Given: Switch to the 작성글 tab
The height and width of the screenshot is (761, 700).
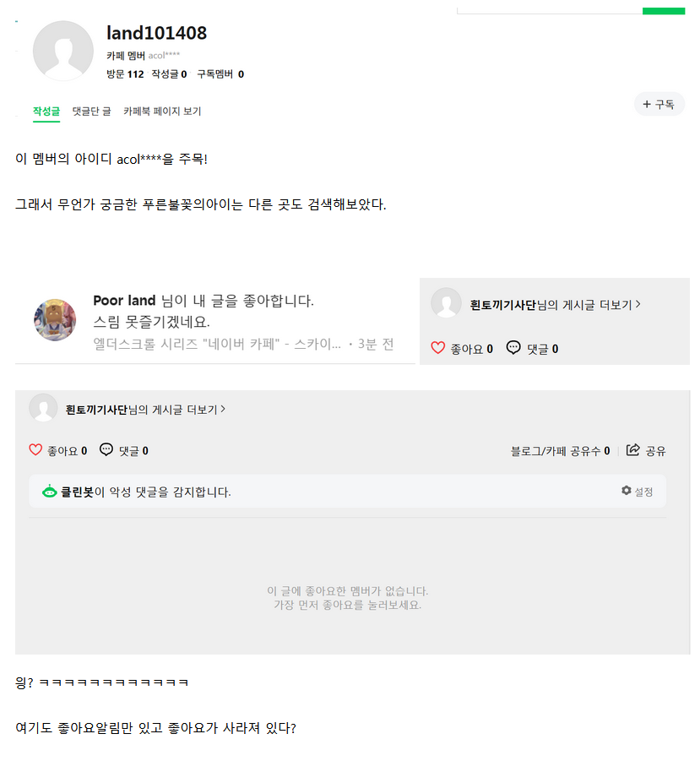Looking at the screenshot, I should click(x=46, y=111).
